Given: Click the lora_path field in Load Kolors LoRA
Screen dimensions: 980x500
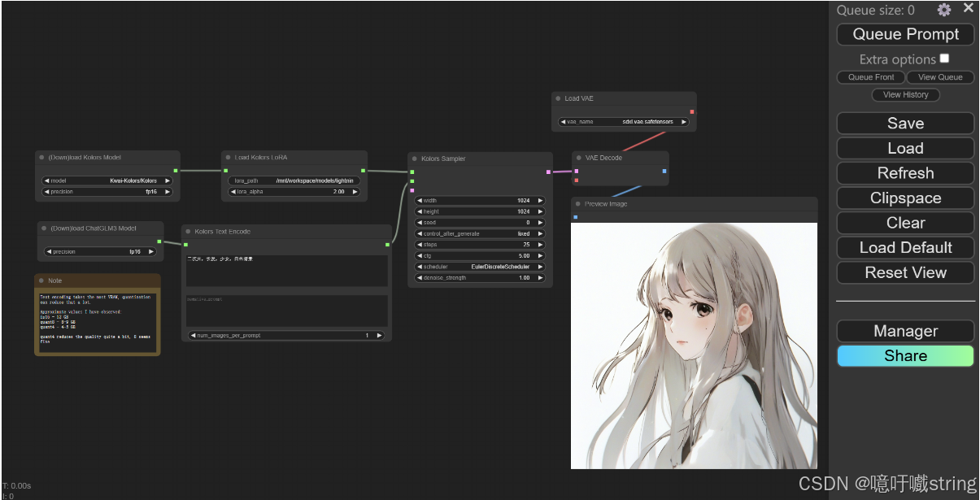Looking at the screenshot, I should coord(294,180).
